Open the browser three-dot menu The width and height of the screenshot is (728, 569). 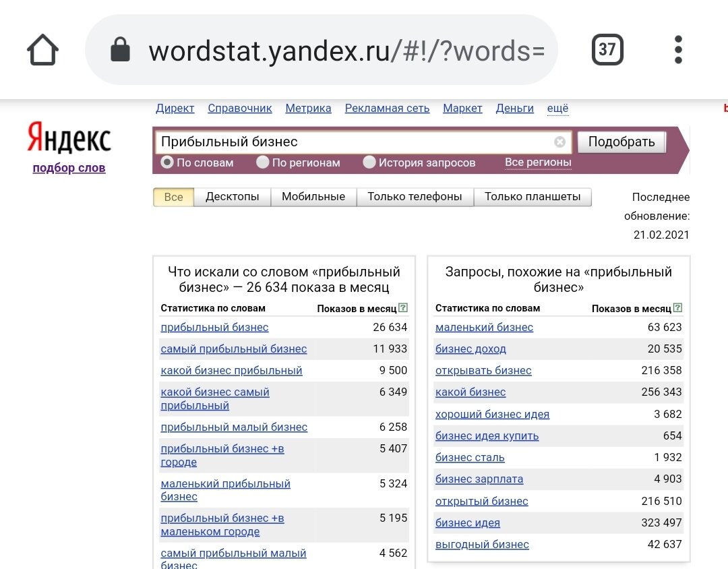678,50
